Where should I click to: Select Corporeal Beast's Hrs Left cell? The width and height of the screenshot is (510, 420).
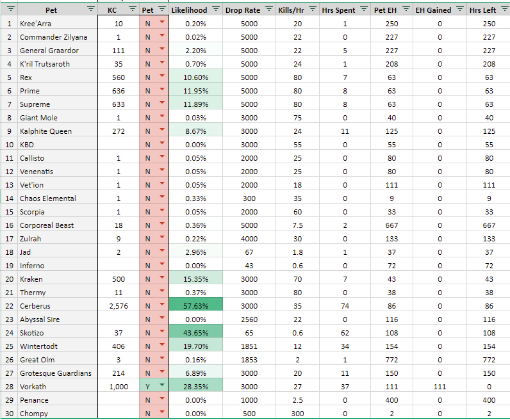tap(490, 225)
